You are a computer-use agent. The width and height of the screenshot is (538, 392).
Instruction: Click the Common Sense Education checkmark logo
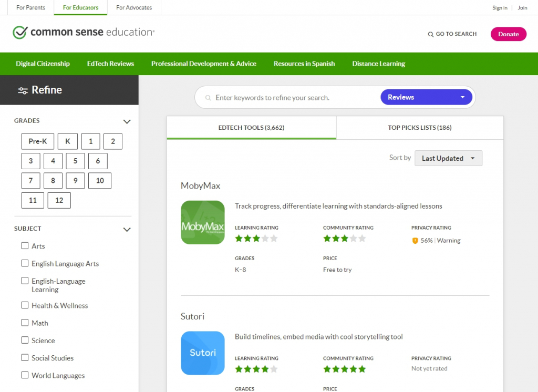pos(20,33)
